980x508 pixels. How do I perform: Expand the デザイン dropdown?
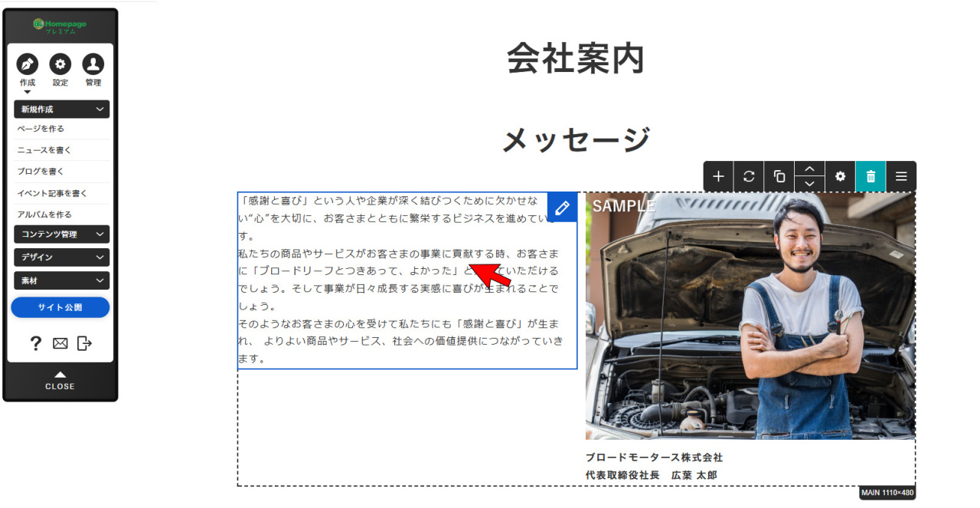pyautogui.click(x=61, y=257)
